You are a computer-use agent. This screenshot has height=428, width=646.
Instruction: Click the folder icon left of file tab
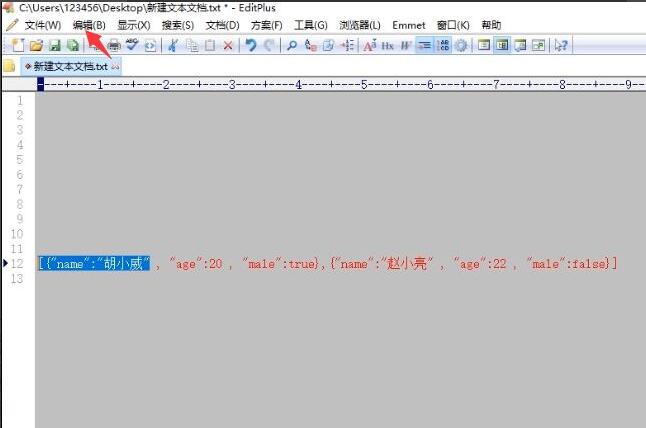pyautogui.click(x=9, y=66)
